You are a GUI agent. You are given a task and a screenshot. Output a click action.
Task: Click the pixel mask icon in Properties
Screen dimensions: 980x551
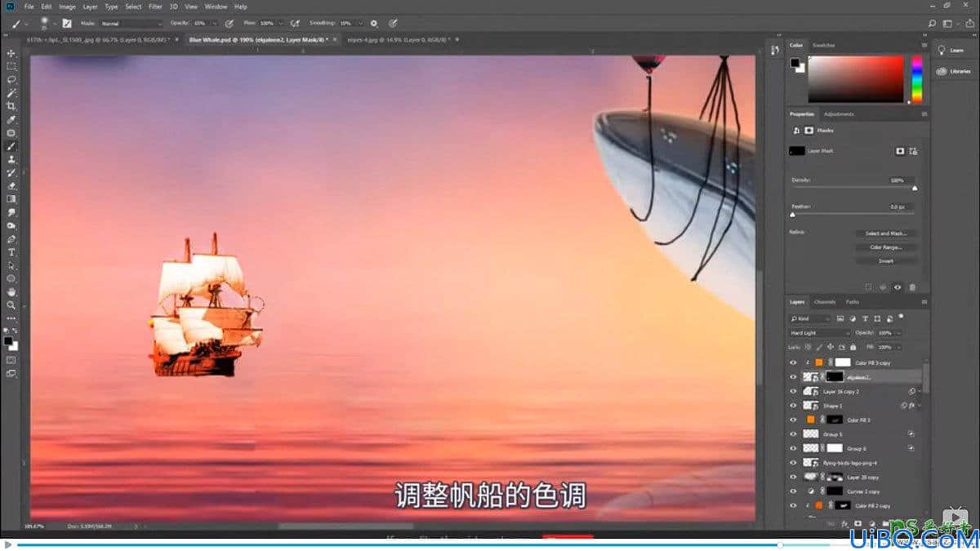900,151
